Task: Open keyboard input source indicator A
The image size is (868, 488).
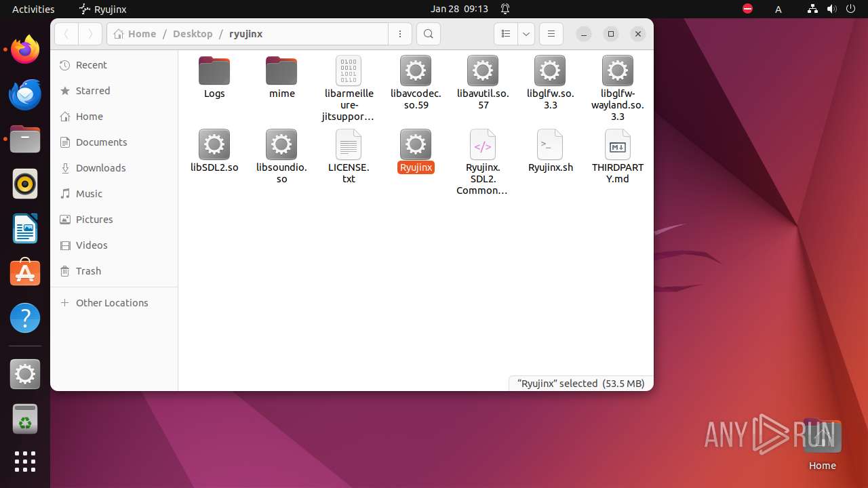Action: [x=778, y=9]
